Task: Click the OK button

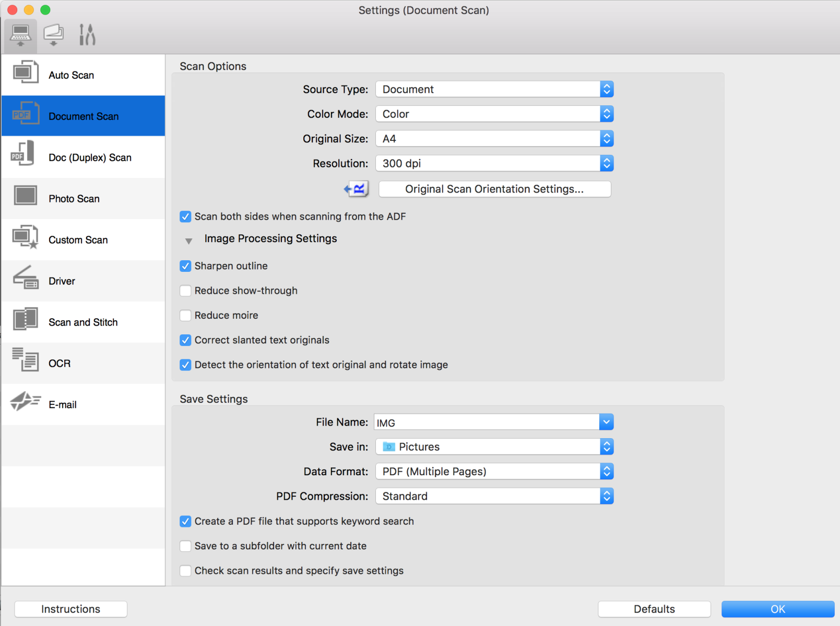Action: pyautogui.click(x=778, y=609)
